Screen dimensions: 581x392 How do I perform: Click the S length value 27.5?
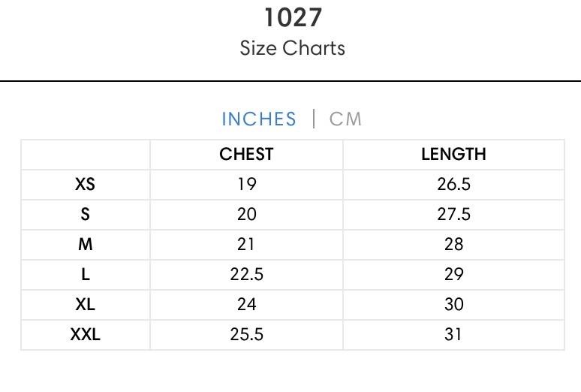pos(454,214)
